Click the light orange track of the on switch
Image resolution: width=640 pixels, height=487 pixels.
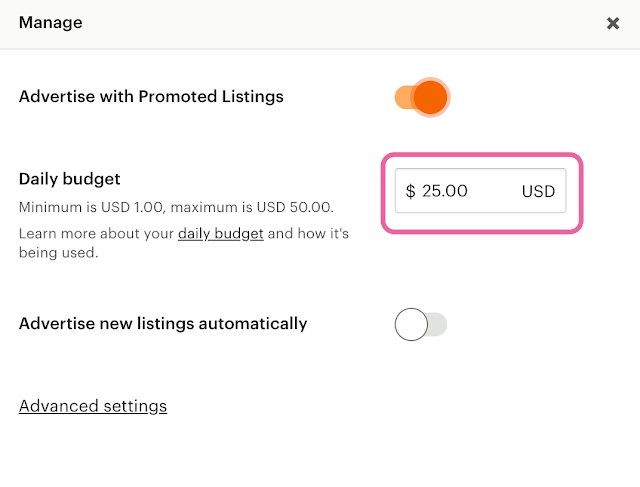tap(403, 97)
